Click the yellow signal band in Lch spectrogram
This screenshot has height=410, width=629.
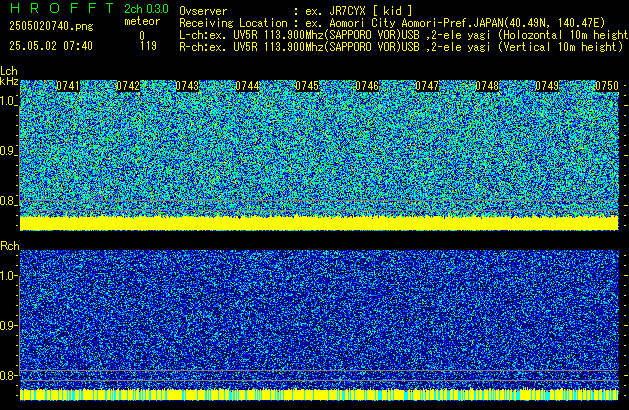point(319,223)
